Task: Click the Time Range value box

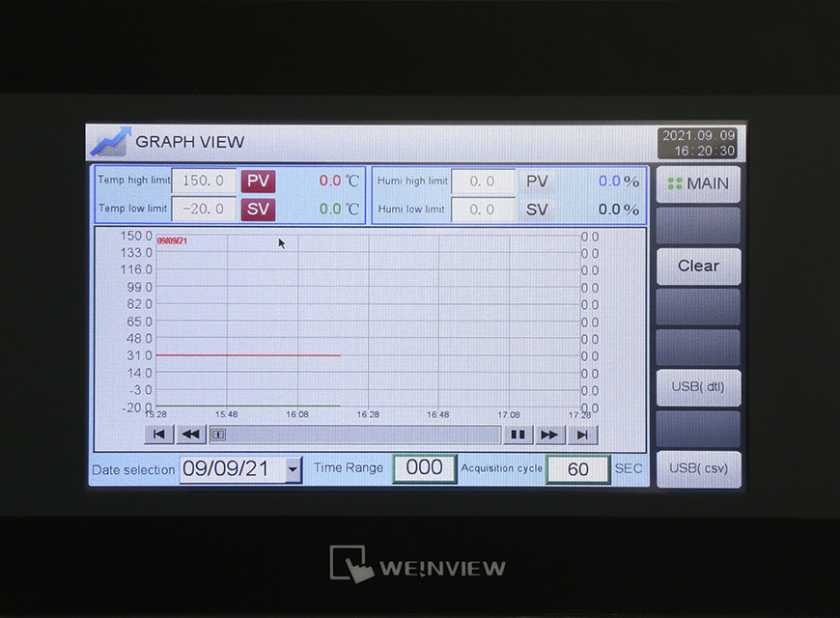Action: [424, 468]
